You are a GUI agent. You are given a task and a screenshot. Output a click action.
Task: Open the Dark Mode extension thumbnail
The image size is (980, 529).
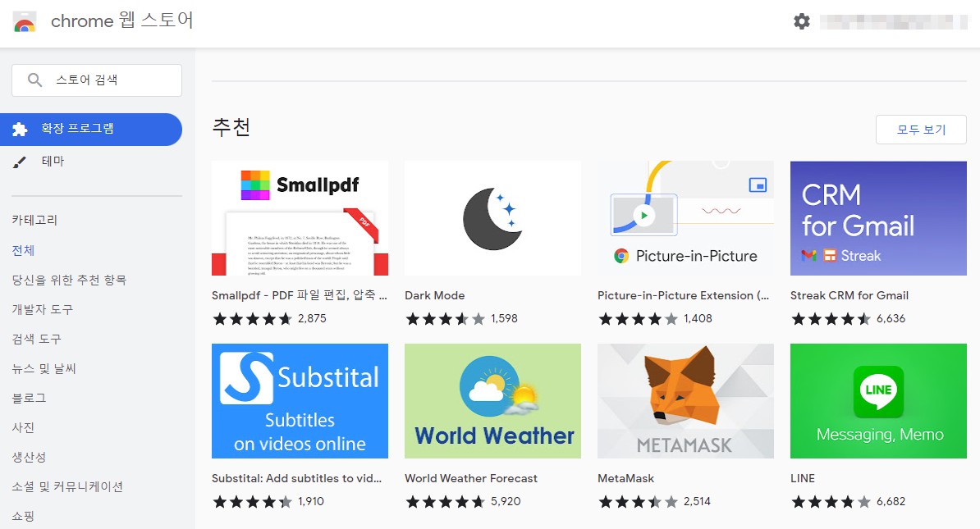[492, 217]
